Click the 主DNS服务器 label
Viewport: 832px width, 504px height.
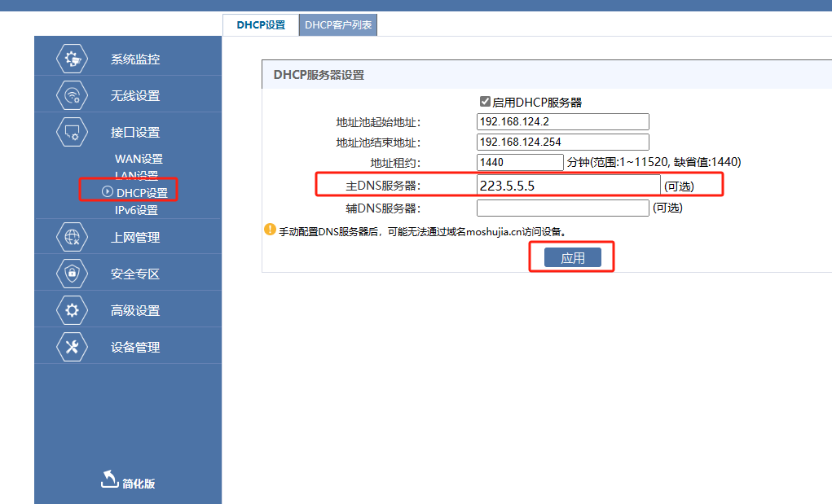[x=383, y=186]
